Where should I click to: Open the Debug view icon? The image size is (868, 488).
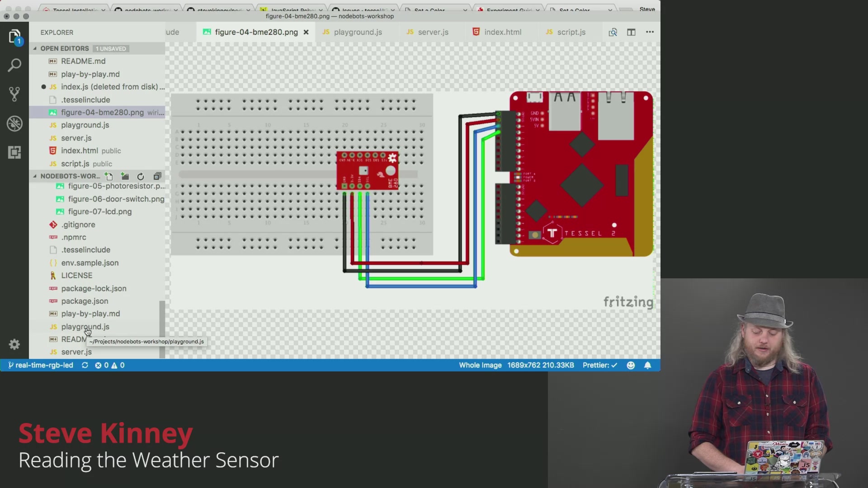pos(14,123)
